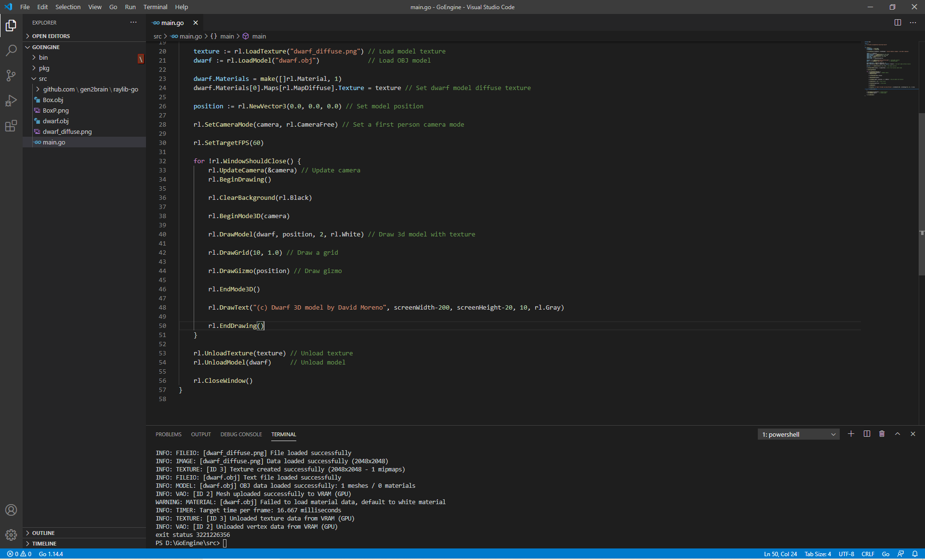Image resolution: width=925 pixels, height=560 pixels.
Task: Open the Manage settings gear icon
Action: click(11, 534)
